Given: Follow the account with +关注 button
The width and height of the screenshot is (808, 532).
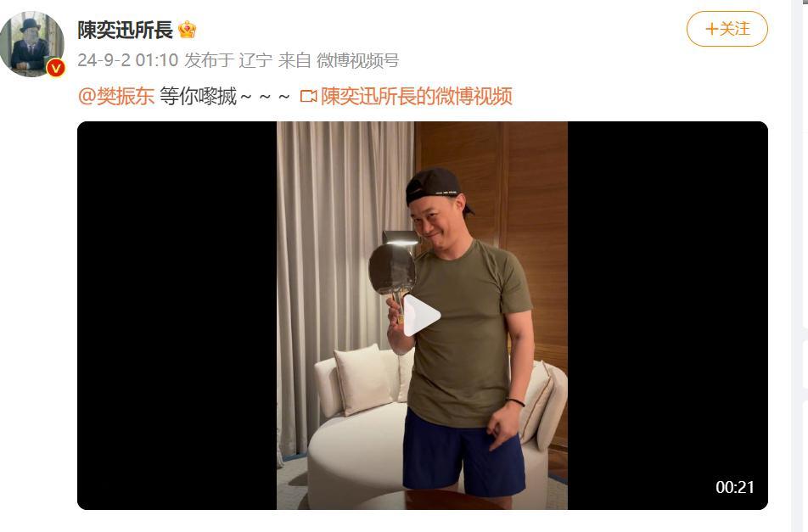Looking at the screenshot, I should click(727, 29).
